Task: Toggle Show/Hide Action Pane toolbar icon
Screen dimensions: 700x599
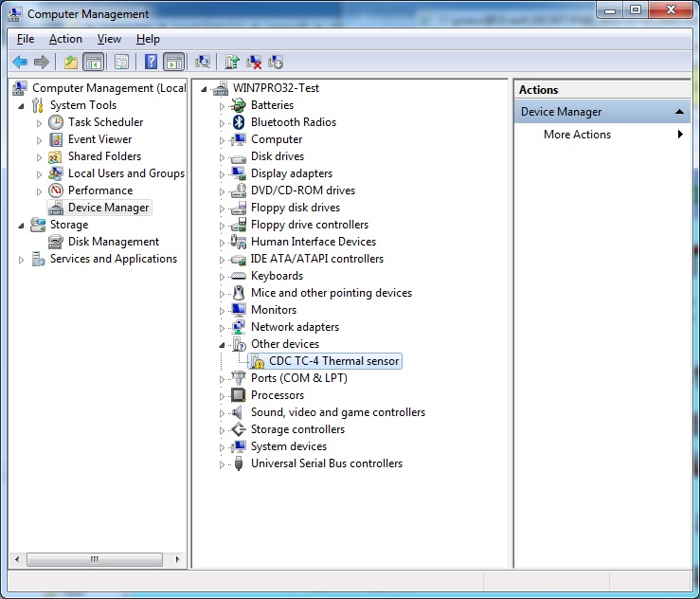Action: coord(173,63)
